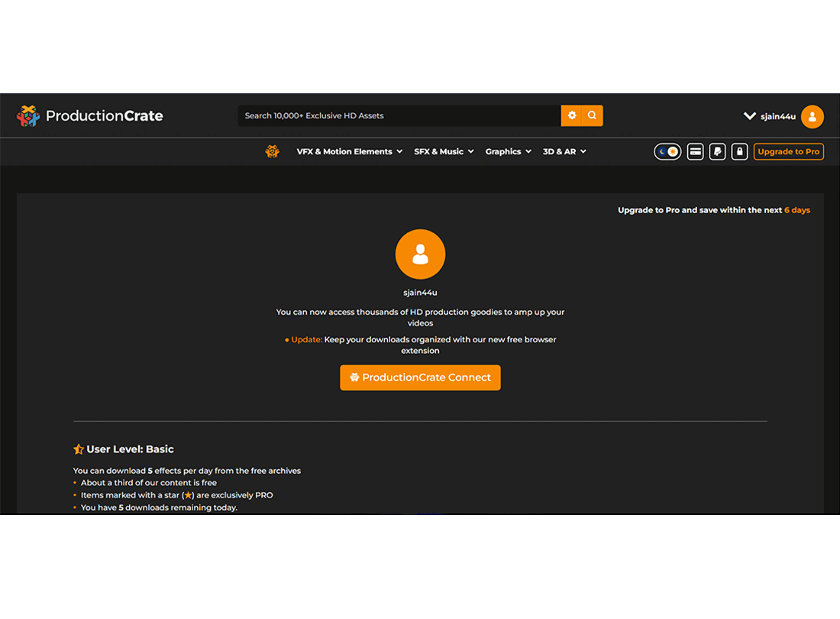Open search settings gear icon

pyautogui.click(x=572, y=115)
